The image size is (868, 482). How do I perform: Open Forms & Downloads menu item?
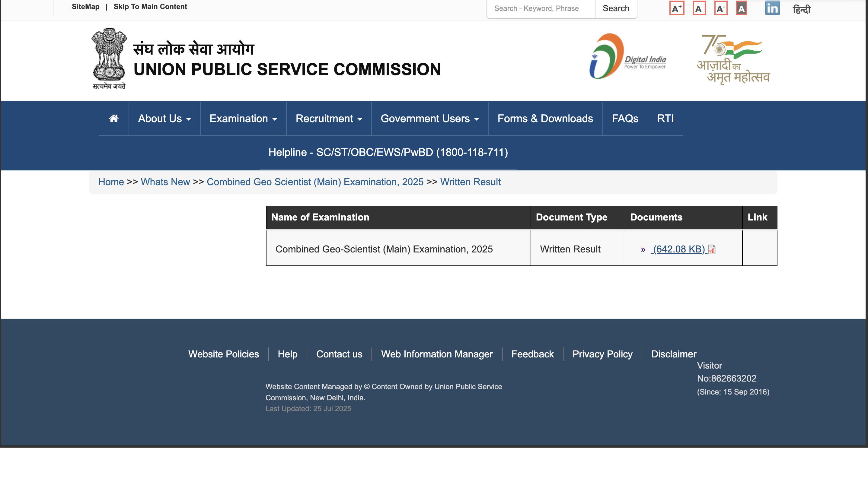tap(545, 119)
